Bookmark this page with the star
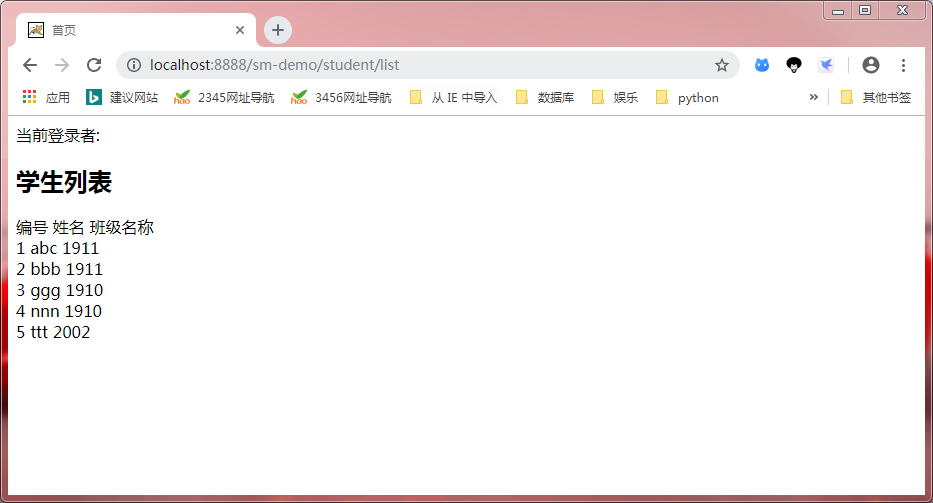933x503 pixels. [722, 65]
